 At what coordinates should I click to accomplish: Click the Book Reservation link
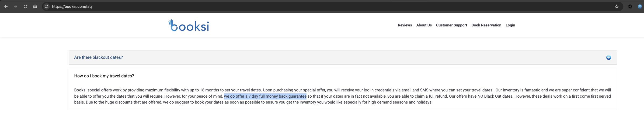486,25
